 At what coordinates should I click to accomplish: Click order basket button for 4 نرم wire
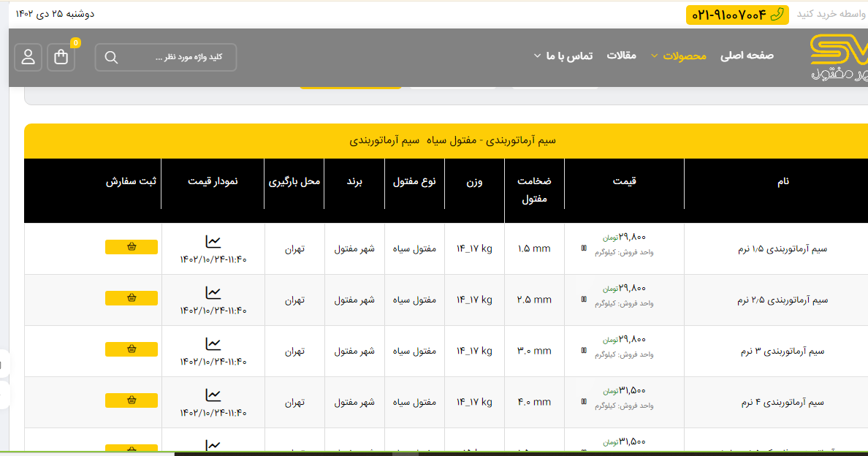coord(132,400)
